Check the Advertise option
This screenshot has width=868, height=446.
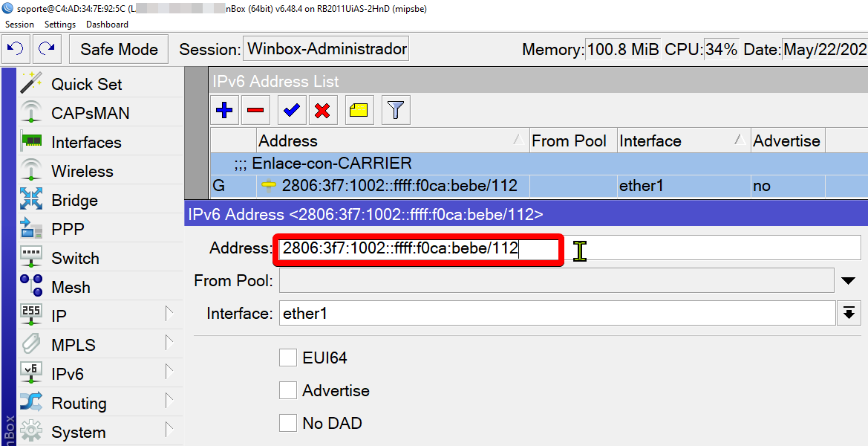(x=288, y=390)
